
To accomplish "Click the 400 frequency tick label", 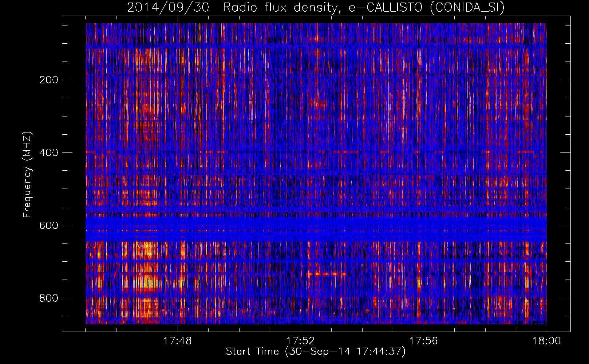I will (x=48, y=153).
